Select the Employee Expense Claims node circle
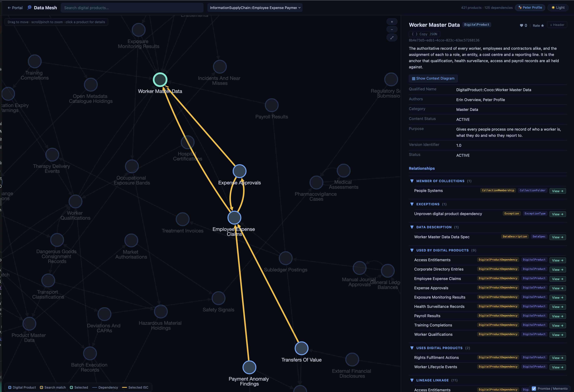Image resolution: width=574 pixels, height=392 pixels. (x=234, y=218)
